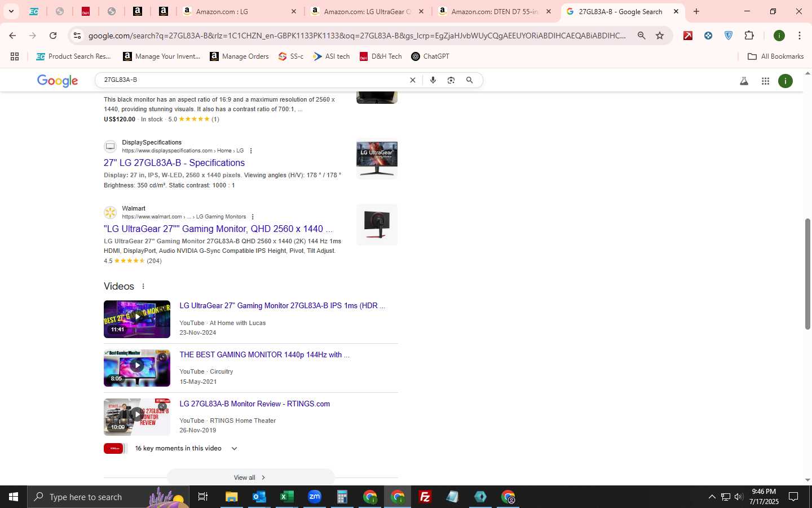
Task: Open the Windows Start menu
Action: (x=14, y=497)
